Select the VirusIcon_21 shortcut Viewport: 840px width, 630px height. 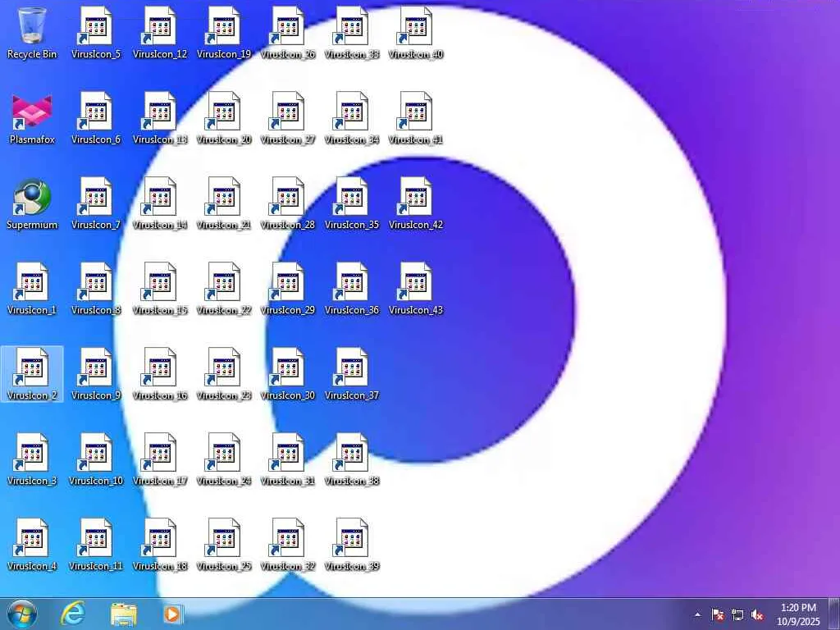tap(224, 203)
